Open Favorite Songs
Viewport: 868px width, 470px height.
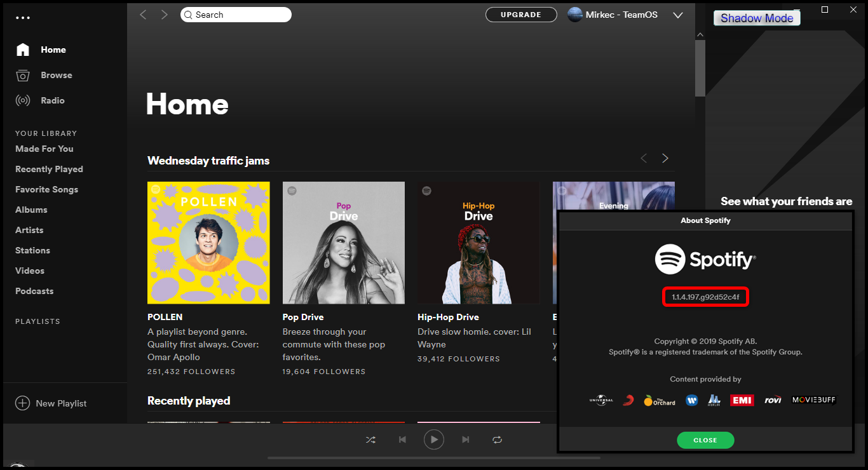(46, 189)
